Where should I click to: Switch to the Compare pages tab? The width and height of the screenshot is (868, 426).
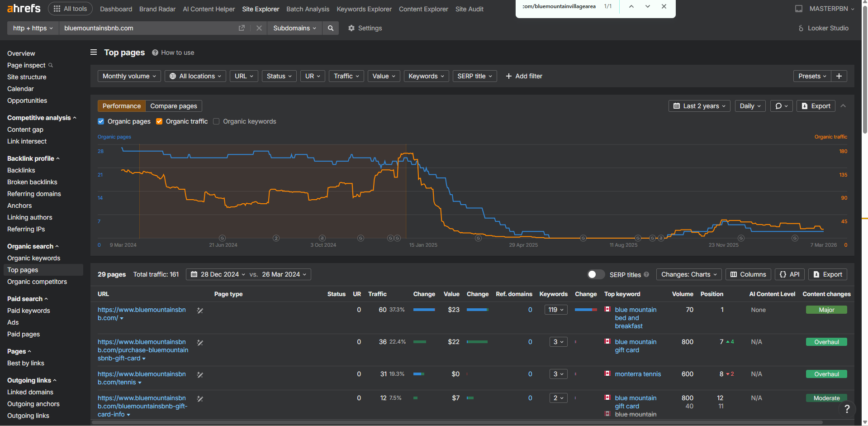(174, 106)
